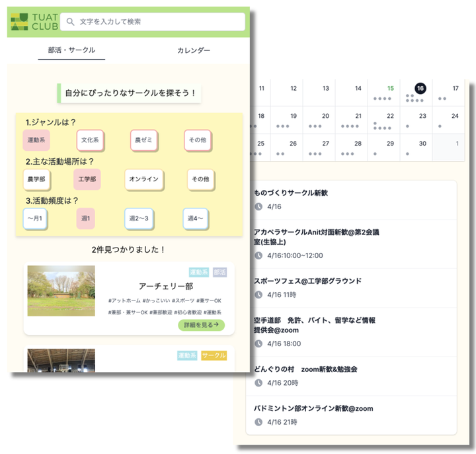Open the second club card gym thumbnail

61,361
